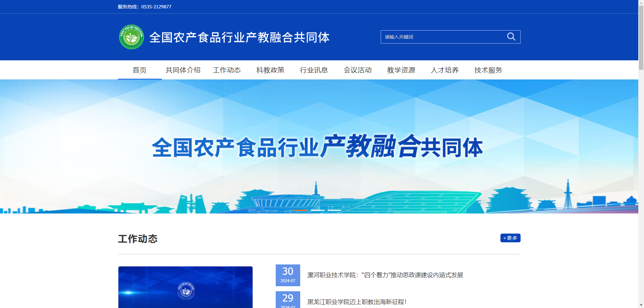Navigate to 会议活动 section
This screenshot has width=644, height=308.
pyautogui.click(x=358, y=70)
